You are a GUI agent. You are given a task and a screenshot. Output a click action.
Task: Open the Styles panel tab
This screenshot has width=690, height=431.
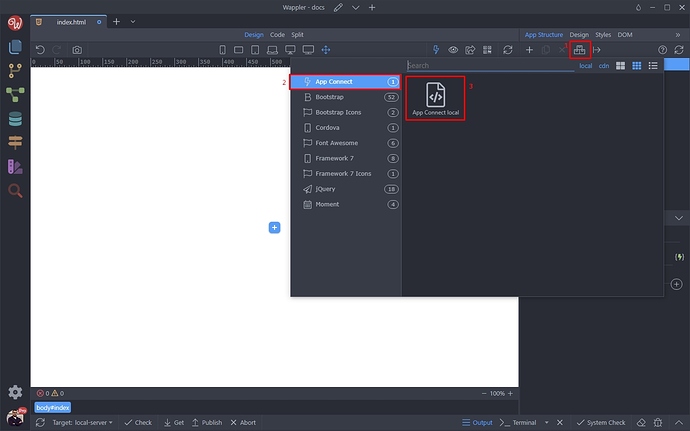pos(603,35)
